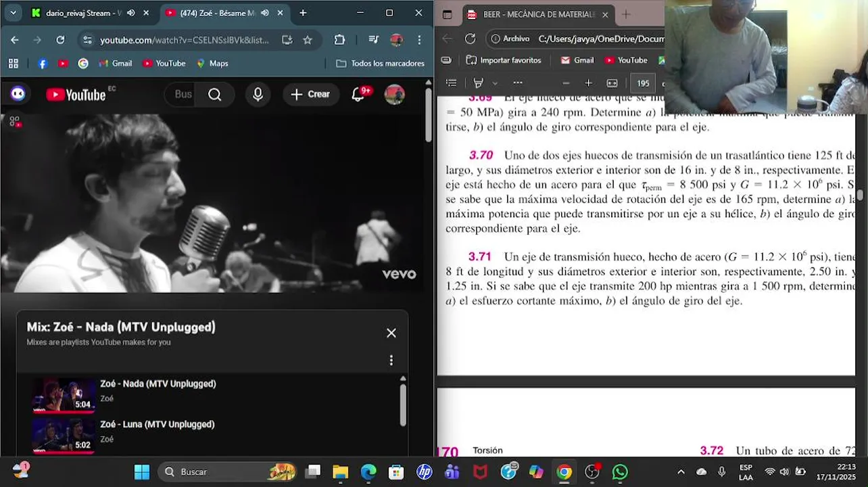Click YouTube search magnifier button
The height and width of the screenshot is (487, 868).
tap(215, 95)
